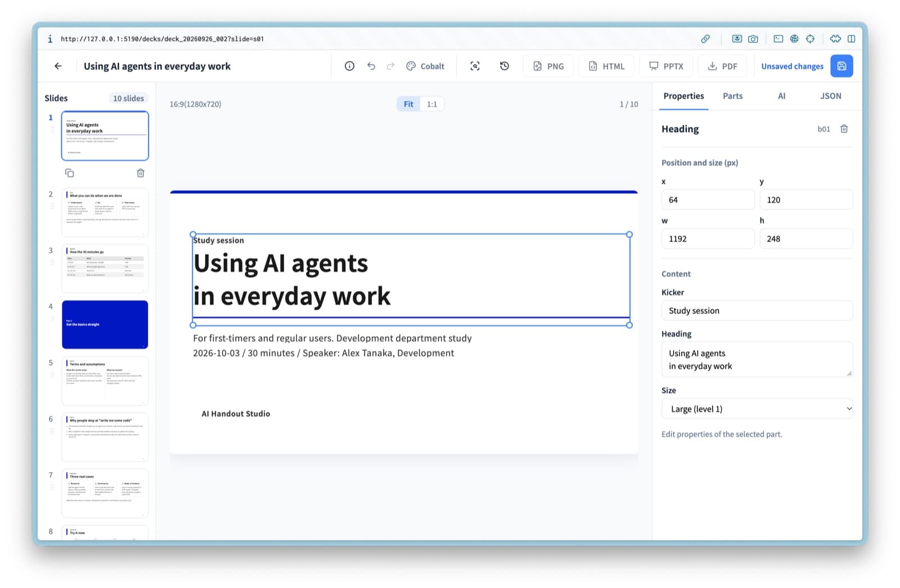Delete slide 1 with the trash icon under it
900x588 pixels.
(141, 173)
